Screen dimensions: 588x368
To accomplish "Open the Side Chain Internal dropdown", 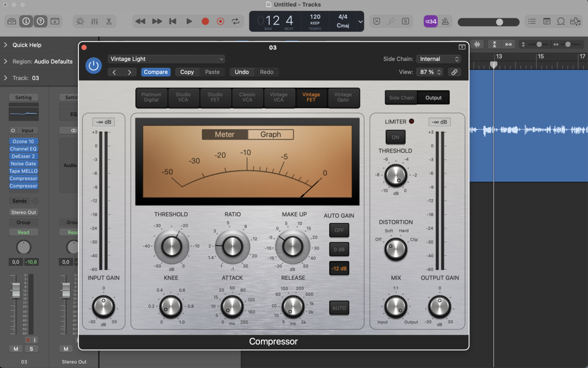I will click(x=439, y=59).
